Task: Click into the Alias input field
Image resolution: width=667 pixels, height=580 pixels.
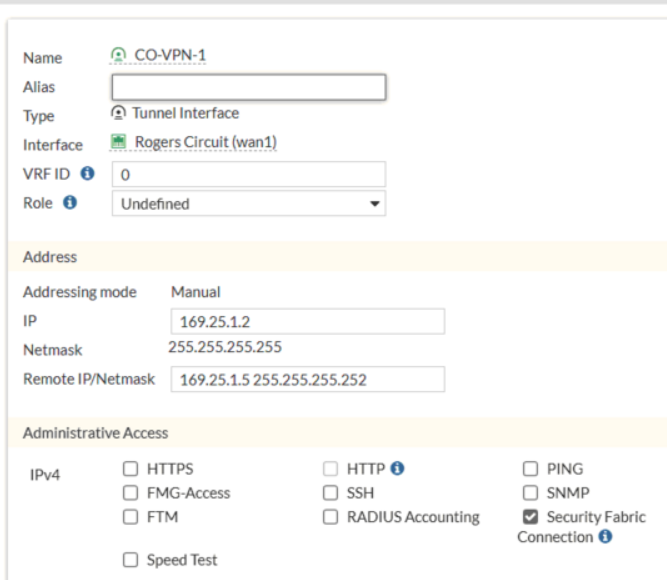Action: pos(249,87)
